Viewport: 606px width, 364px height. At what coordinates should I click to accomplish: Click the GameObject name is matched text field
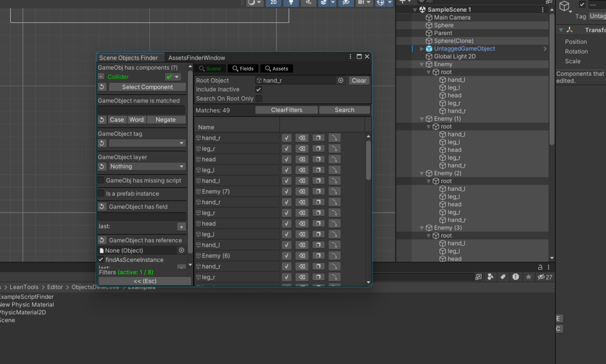pos(141,110)
